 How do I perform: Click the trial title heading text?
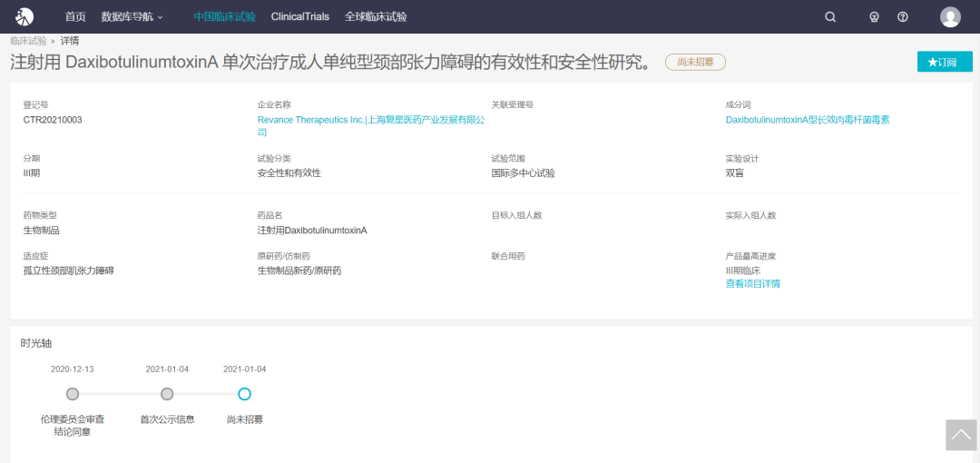pyautogui.click(x=331, y=62)
